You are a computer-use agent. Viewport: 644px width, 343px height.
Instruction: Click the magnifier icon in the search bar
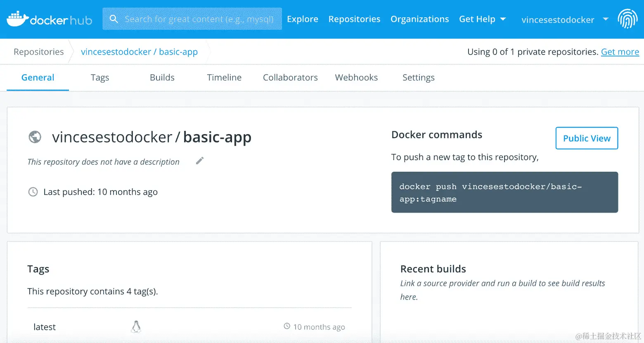114,19
